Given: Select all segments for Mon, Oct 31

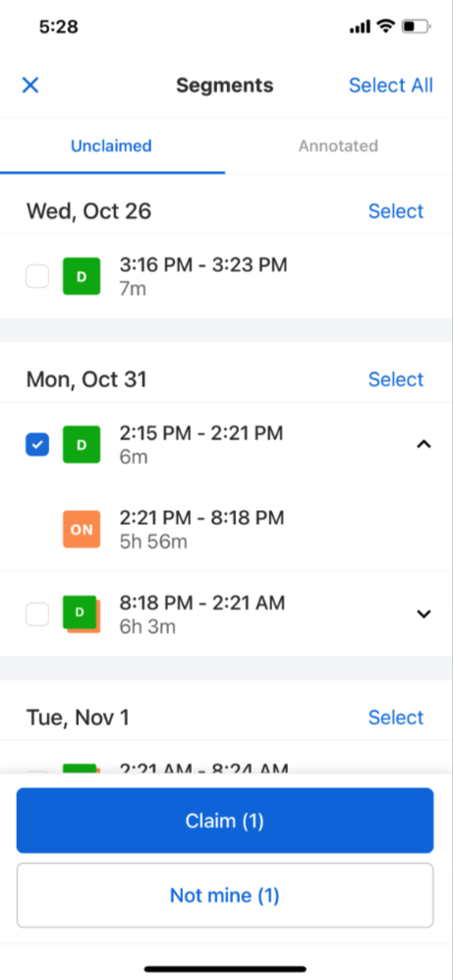Looking at the screenshot, I should [x=396, y=379].
